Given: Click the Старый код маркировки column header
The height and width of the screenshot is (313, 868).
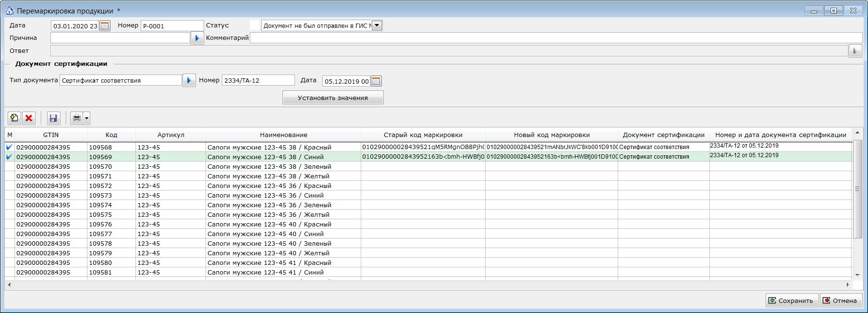Looking at the screenshot, I should tap(423, 135).
